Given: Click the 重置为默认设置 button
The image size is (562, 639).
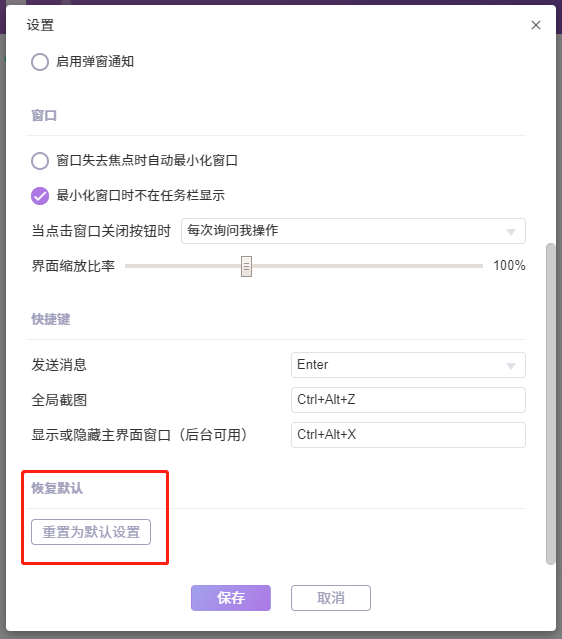Looking at the screenshot, I should point(91,532).
